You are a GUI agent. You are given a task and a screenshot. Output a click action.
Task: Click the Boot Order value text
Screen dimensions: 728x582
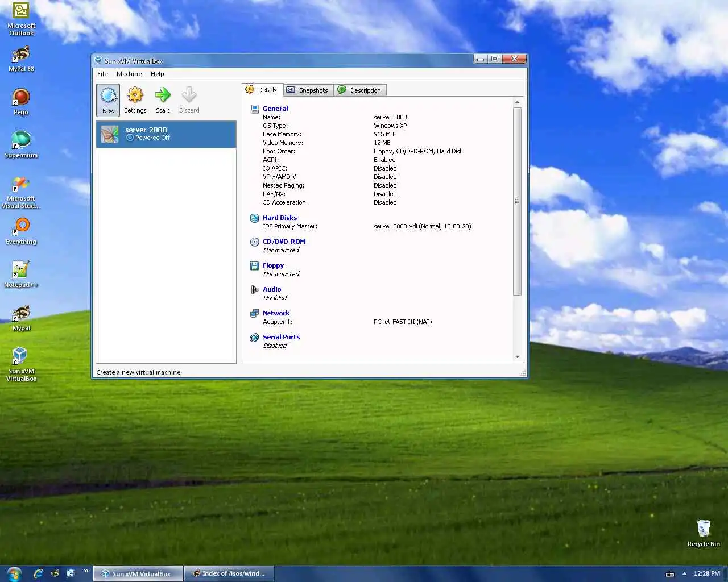[418, 151]
